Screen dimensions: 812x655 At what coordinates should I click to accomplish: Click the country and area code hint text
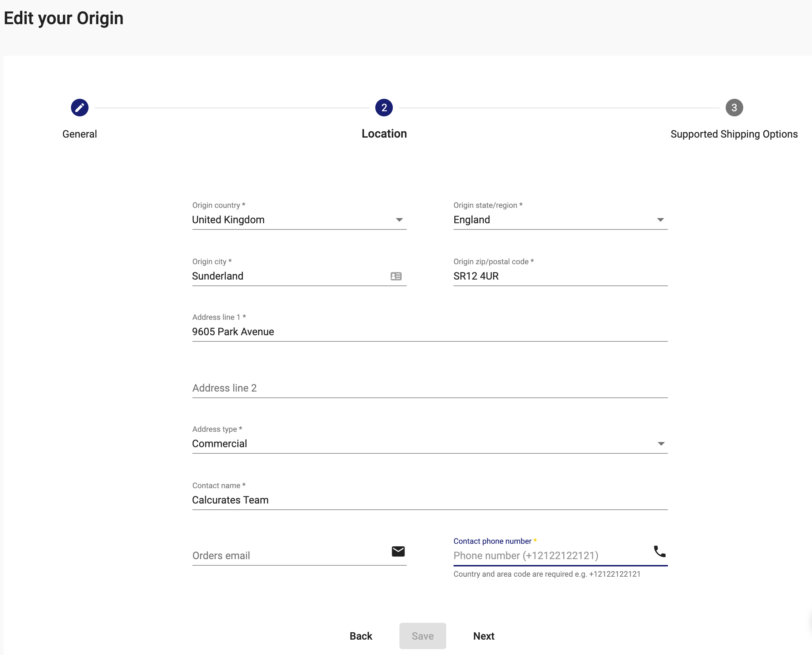tap(547, 574)
